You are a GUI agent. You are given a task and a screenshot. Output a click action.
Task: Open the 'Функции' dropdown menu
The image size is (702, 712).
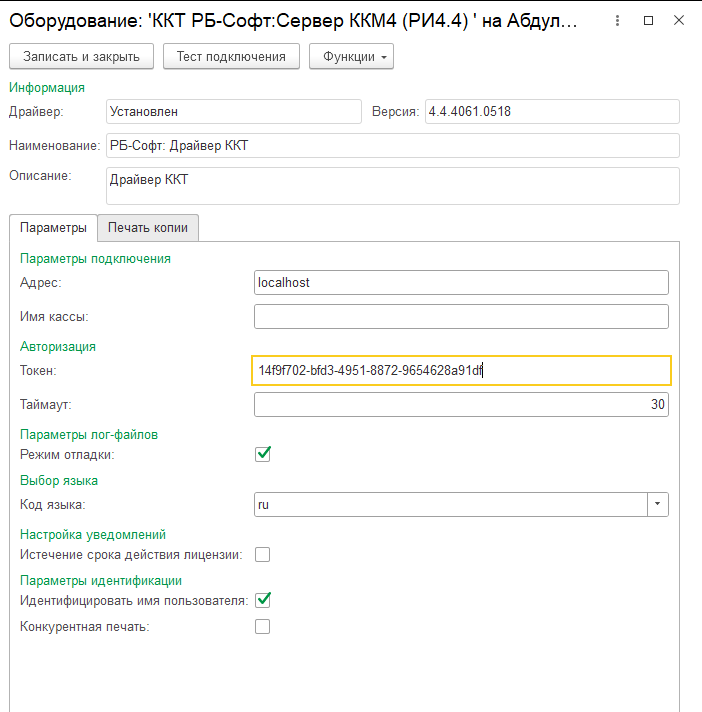[x=351, y=56]
